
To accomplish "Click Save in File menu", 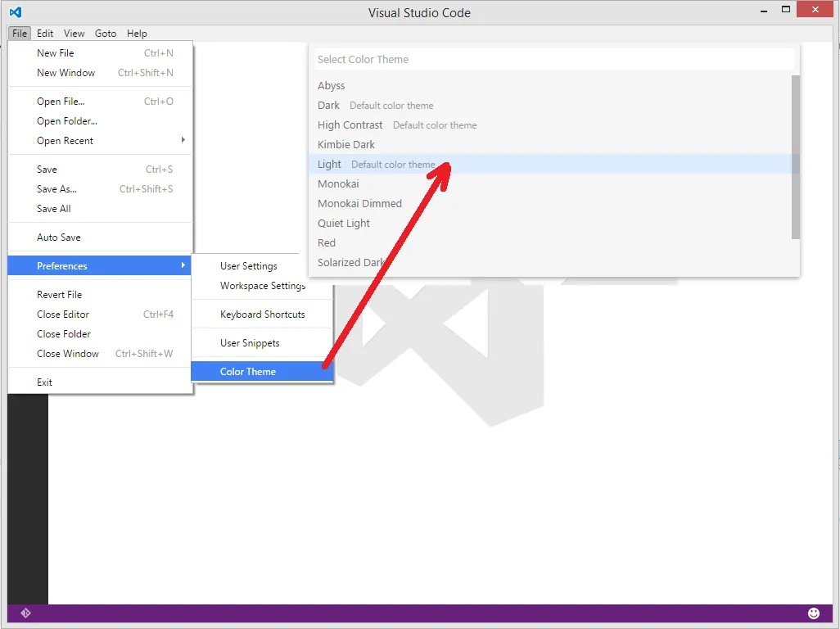I will [x=100, y=170].
